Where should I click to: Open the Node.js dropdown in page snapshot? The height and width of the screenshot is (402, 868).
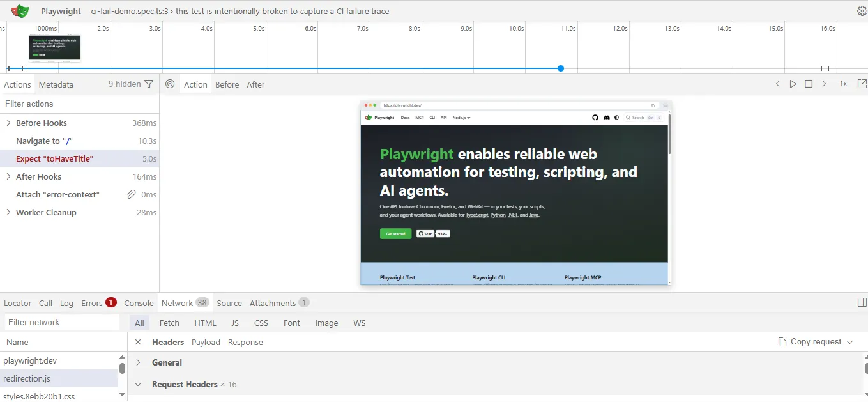coord(461,118)
